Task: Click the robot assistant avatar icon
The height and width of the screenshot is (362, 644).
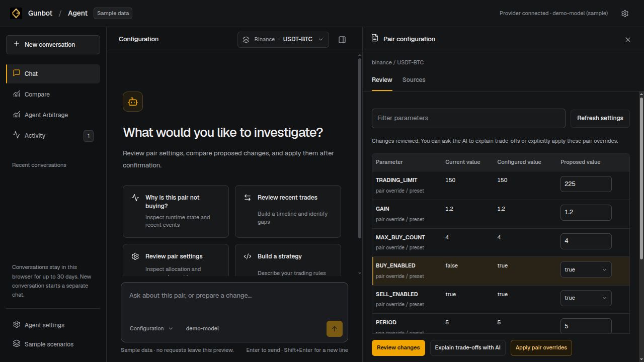Action: [133, 102]
